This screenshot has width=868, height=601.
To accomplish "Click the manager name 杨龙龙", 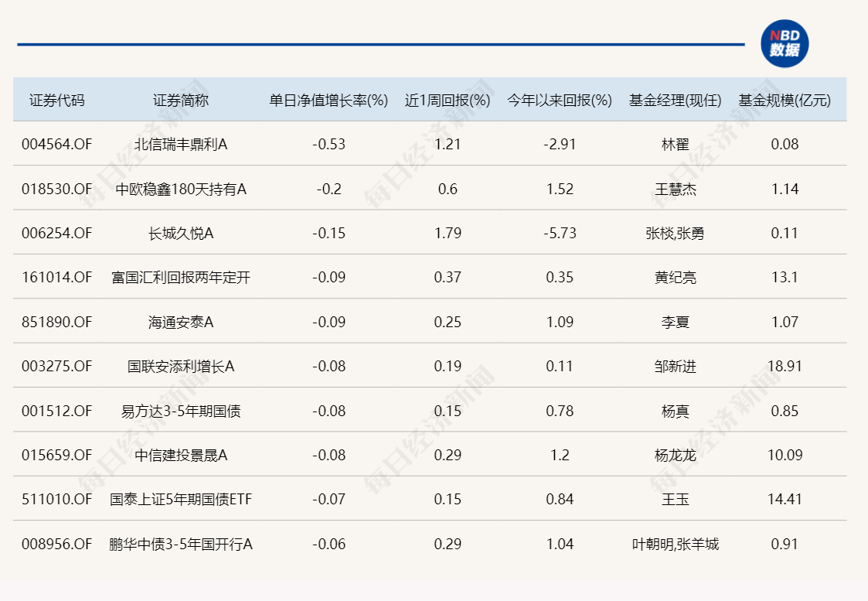I will [676, 455].
